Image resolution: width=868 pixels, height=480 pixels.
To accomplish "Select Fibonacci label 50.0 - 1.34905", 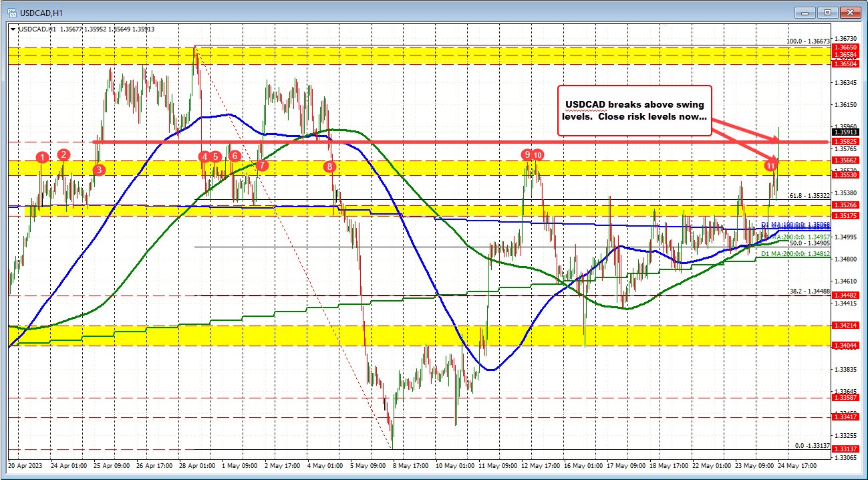I will (809, 243).
